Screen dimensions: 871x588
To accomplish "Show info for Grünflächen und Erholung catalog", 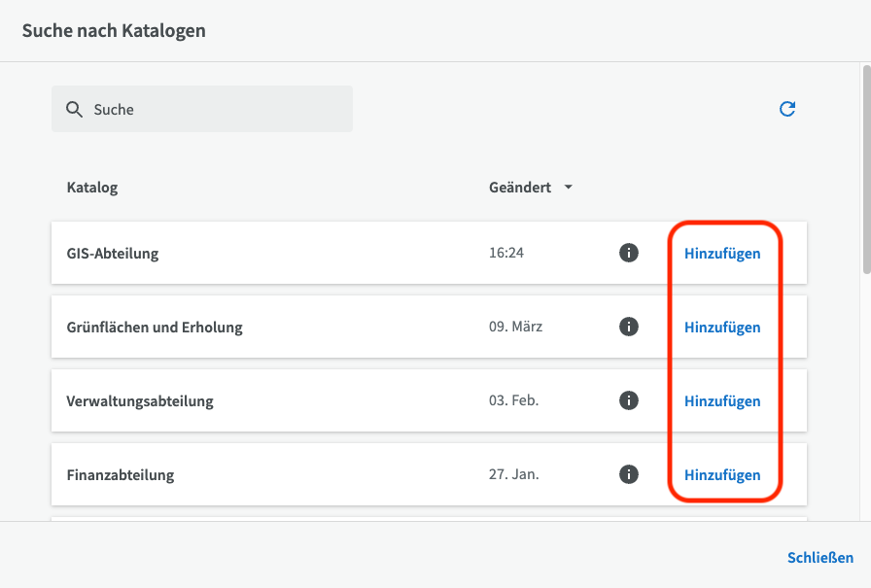I will [629, 327].
